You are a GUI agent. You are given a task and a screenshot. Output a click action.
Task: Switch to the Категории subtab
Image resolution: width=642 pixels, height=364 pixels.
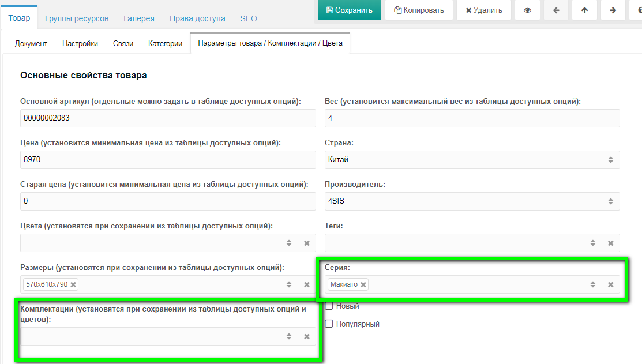pos(165,43)
